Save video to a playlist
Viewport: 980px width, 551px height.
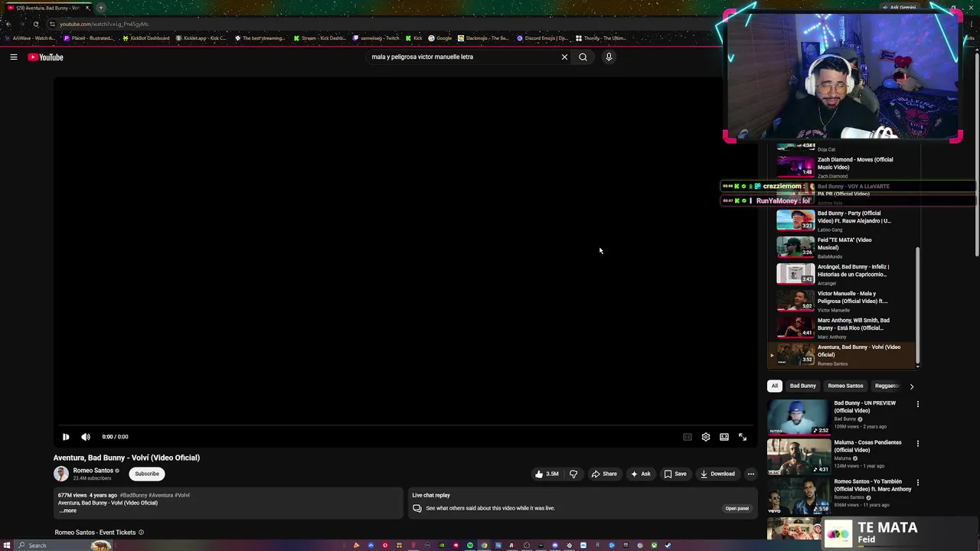point(675,474)
